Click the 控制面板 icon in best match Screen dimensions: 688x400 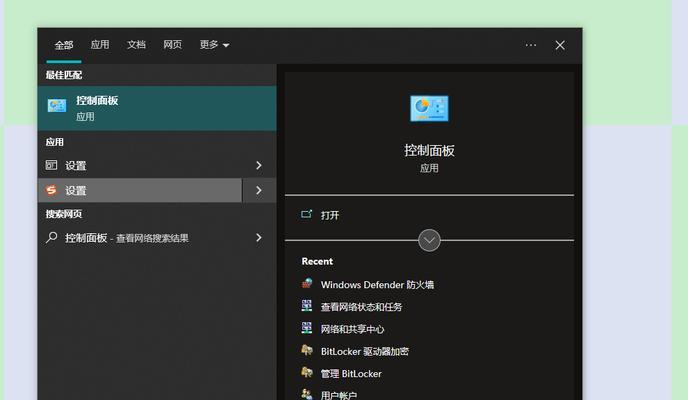pos(57,106)
